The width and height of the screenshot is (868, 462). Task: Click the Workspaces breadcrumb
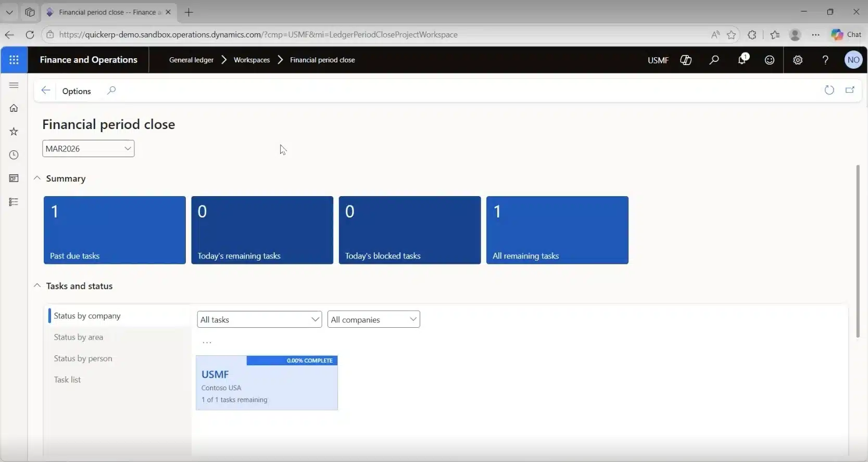click(x=251, y=60)
